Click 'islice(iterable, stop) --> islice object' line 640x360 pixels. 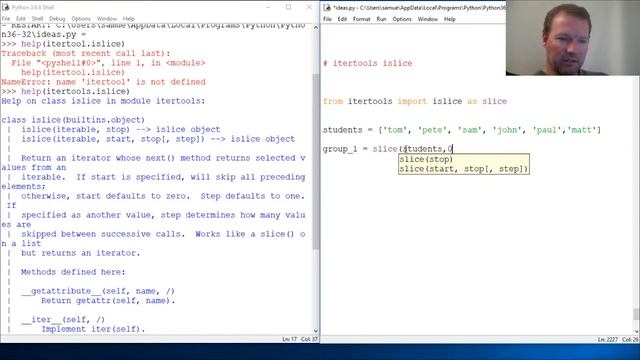coord(121,129)
